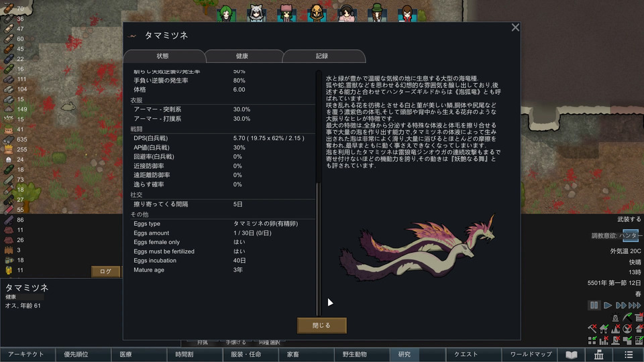Click the 閉じる button
This screenshot has height=362, width=644.
click(321, 326)
